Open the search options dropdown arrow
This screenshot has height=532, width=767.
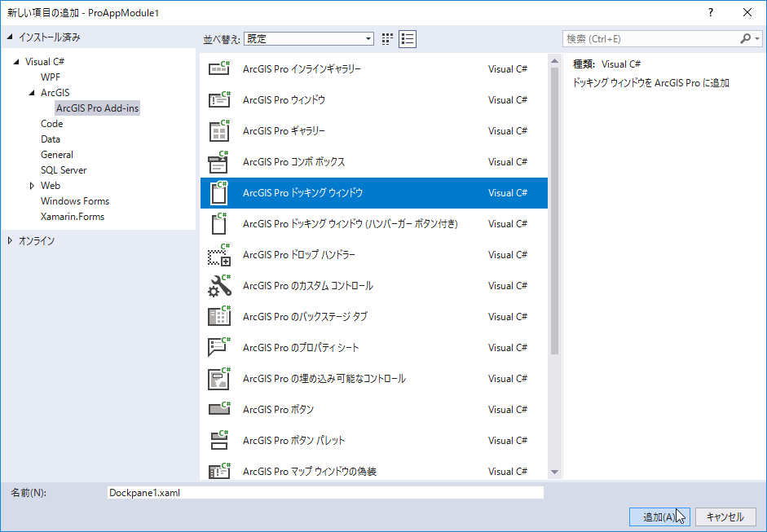tap(757, 38)
